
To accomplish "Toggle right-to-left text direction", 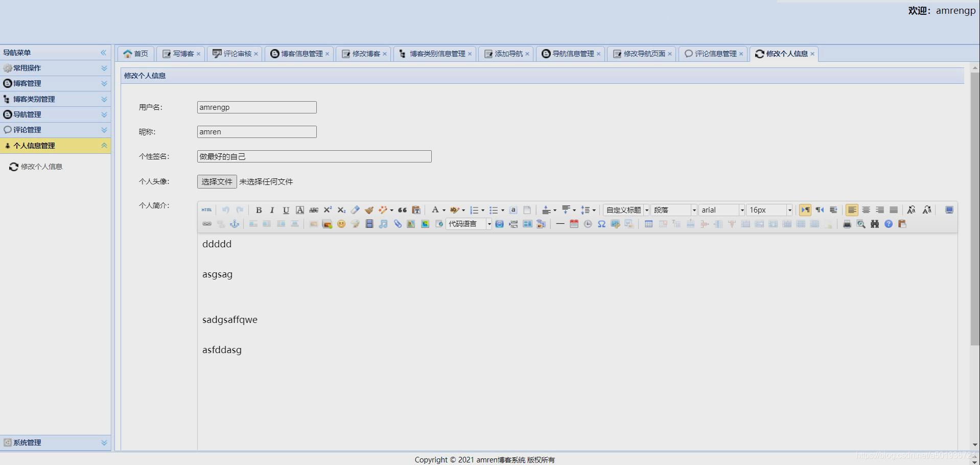I will (x=820, y=210).
